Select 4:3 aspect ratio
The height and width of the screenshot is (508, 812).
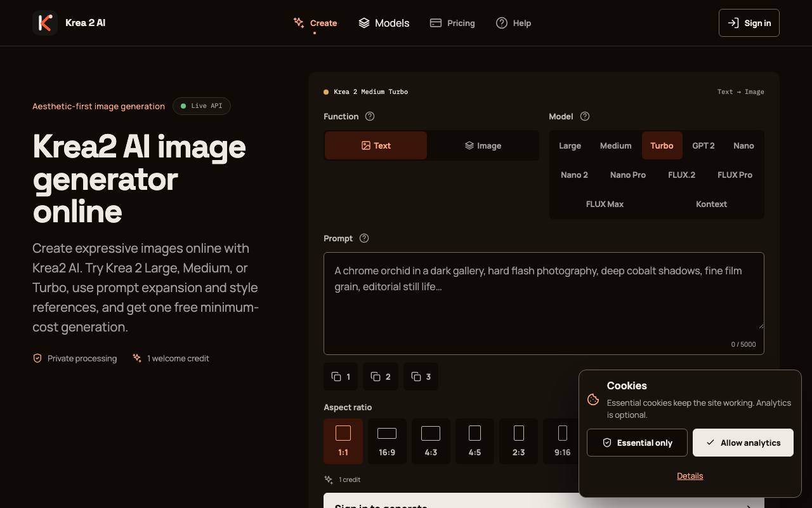[x=431, y=441]
